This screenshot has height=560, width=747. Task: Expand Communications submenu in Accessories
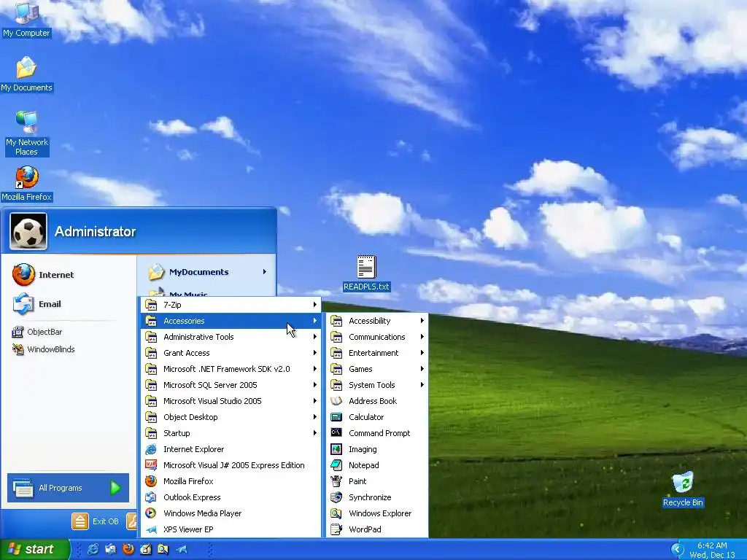[377, 337]
